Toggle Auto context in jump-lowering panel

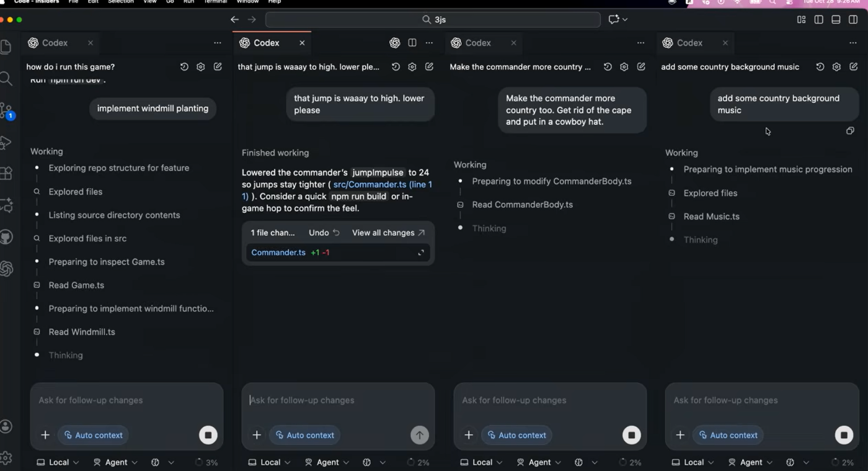(305, 435)
